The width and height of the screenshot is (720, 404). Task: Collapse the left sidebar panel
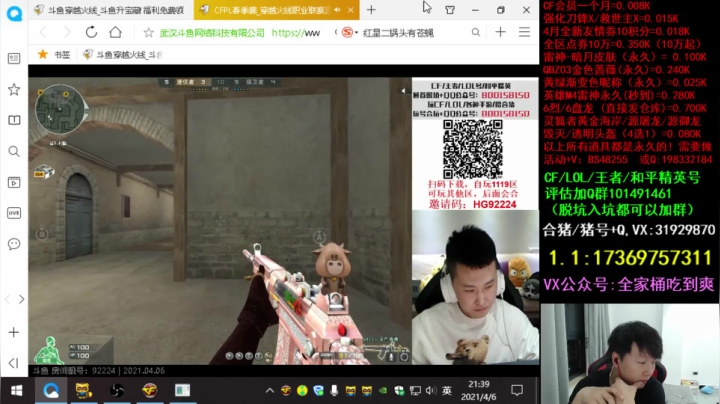click(14, 363)
